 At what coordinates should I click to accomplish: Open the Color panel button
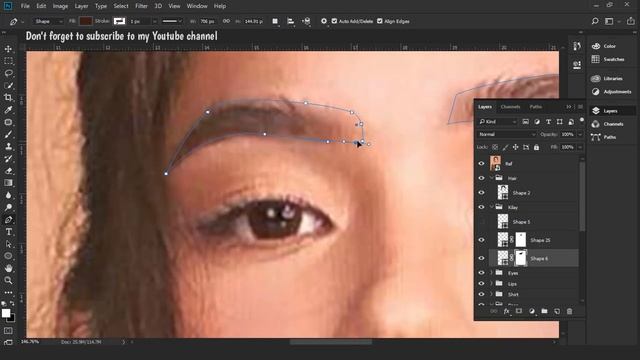(x=604, y=46)
